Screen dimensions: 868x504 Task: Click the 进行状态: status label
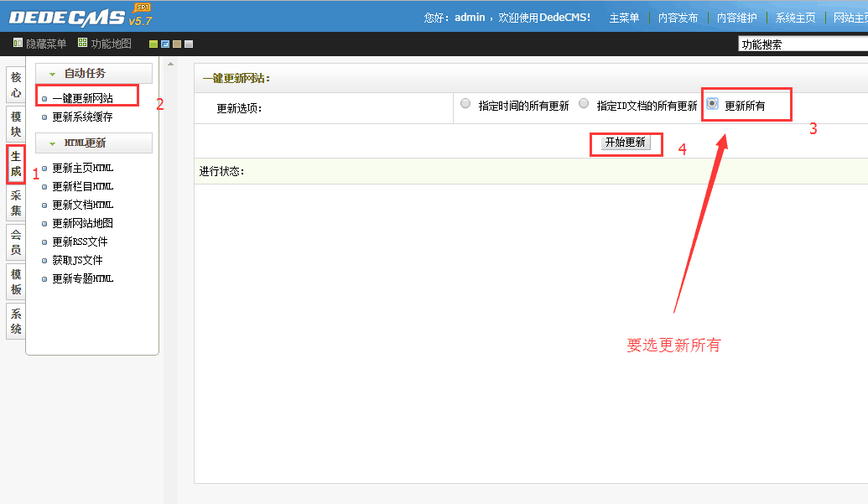click(221, 172)
